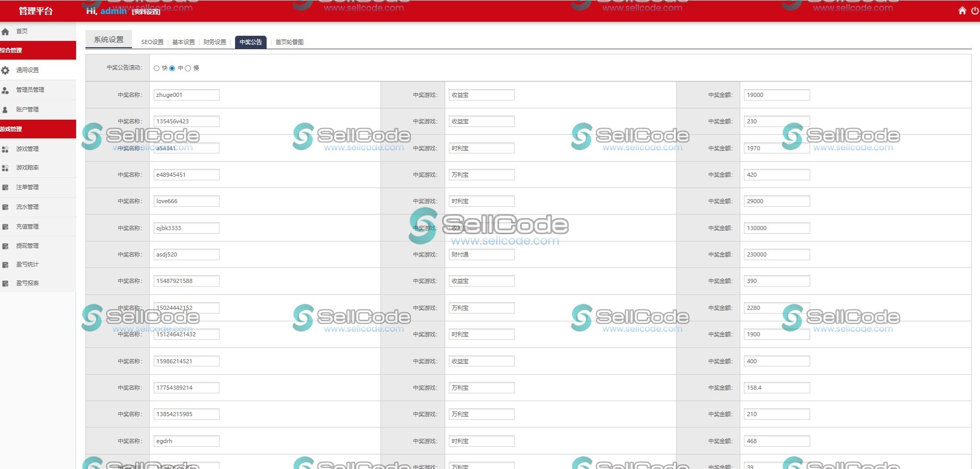Select the 快 (fast) scroll speed radio
This screenshot has height=469, width=980.
[156, 68]
